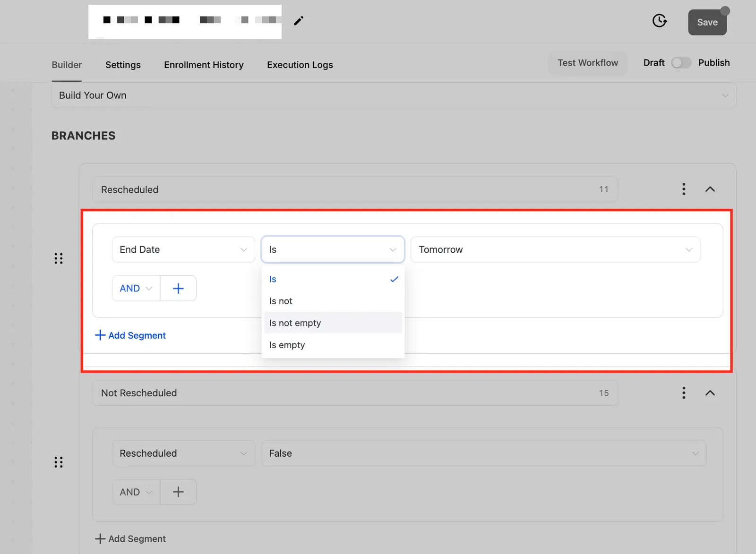Click Test Workflow button
This screenshot has height=554, width=756.
point(588,63)
